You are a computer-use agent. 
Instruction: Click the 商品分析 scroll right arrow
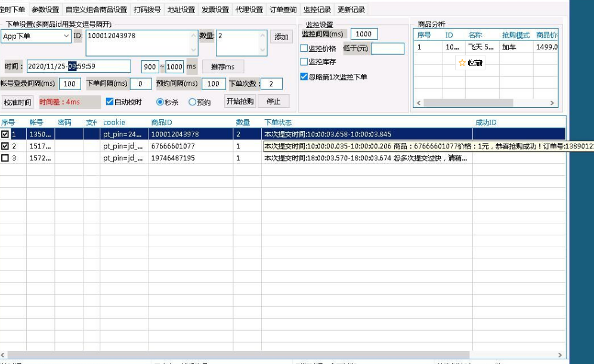(552, 103)
